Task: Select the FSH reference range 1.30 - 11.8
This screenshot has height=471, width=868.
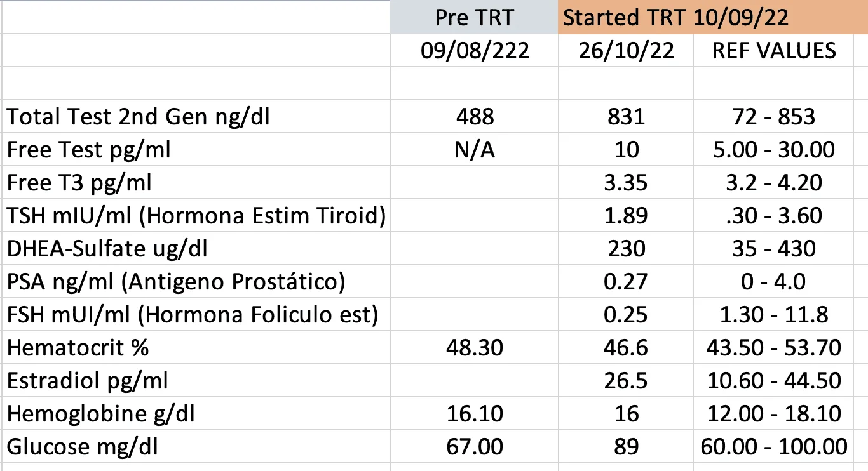Action: (x=774, y=315)
